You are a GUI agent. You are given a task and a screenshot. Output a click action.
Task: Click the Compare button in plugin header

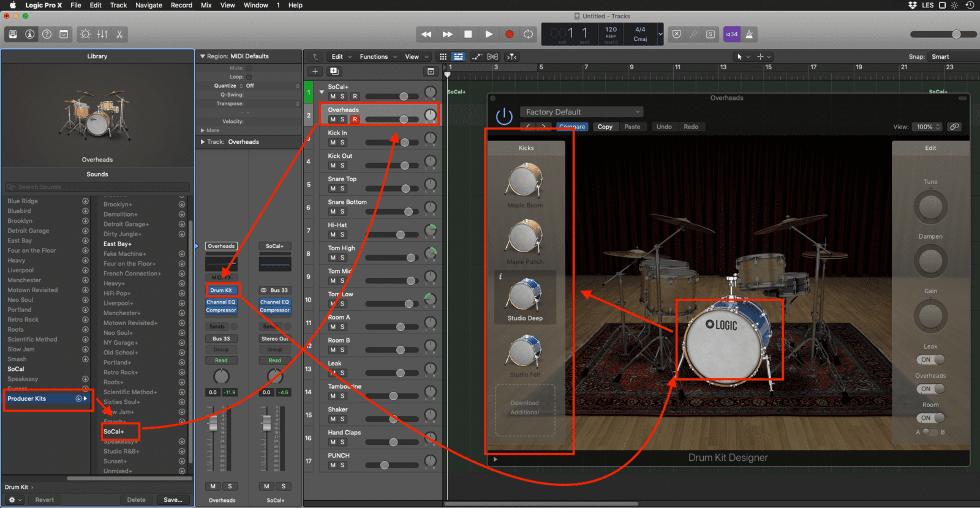click(572, 127)
